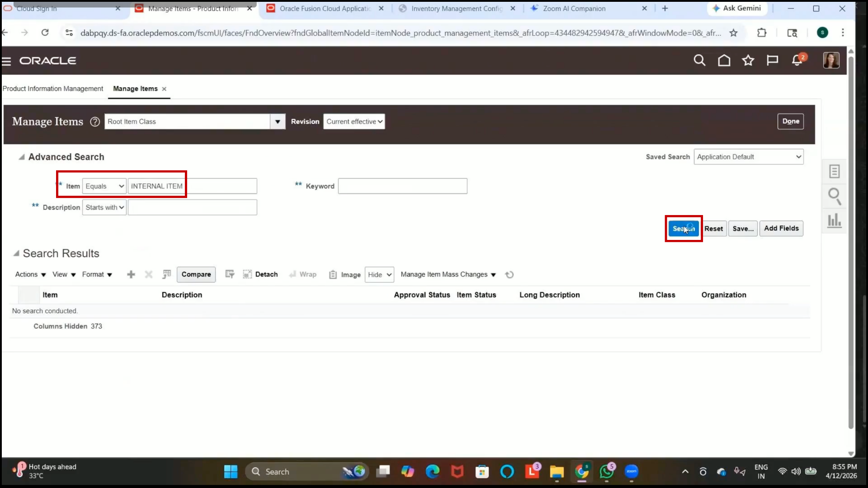Bookmark this page with star icon
868x488 pixels.
[x=733, y=33]
